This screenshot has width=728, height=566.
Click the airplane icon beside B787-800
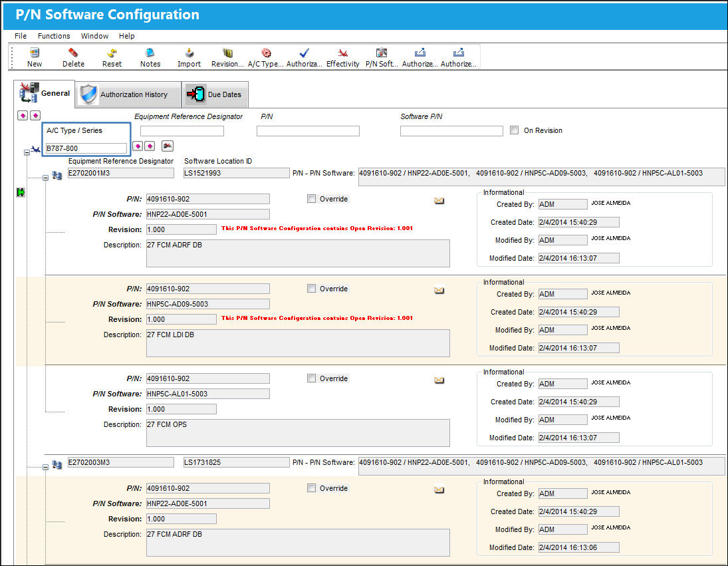(36, 149)
